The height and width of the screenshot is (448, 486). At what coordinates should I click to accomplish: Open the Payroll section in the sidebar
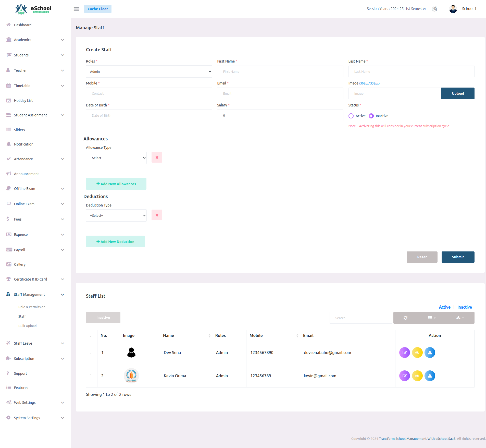click(20, 250)
